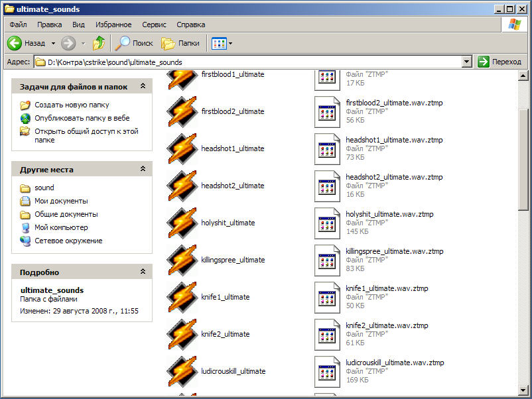Open the Search (Поиск) tool
Image resolution: width=532 pixels, height=399 pixels.
[134, 43]
